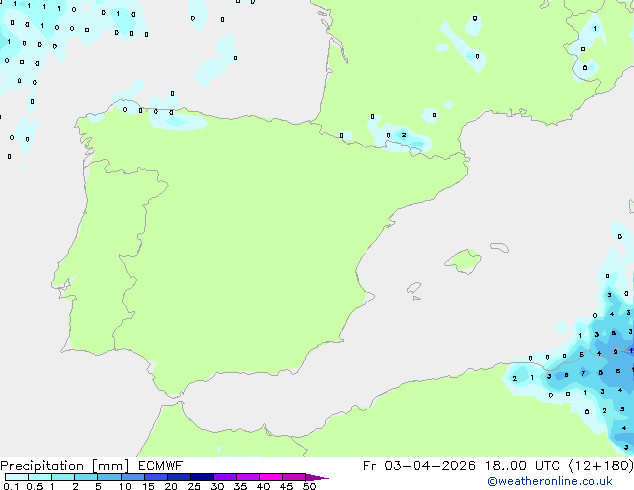
Task: Click the 0.1–0.5 mm legend color box
Action: pyautogui.click(x=17, y=477)
